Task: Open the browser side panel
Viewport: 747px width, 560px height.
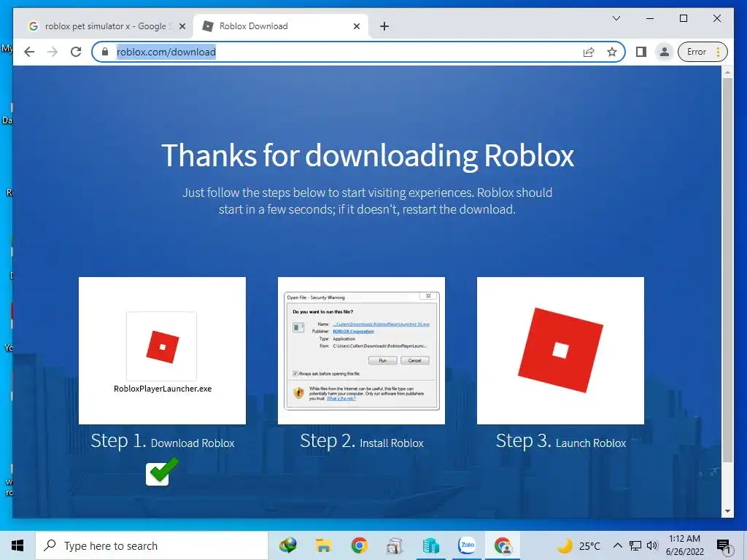Action: click(x=641, y=52)
